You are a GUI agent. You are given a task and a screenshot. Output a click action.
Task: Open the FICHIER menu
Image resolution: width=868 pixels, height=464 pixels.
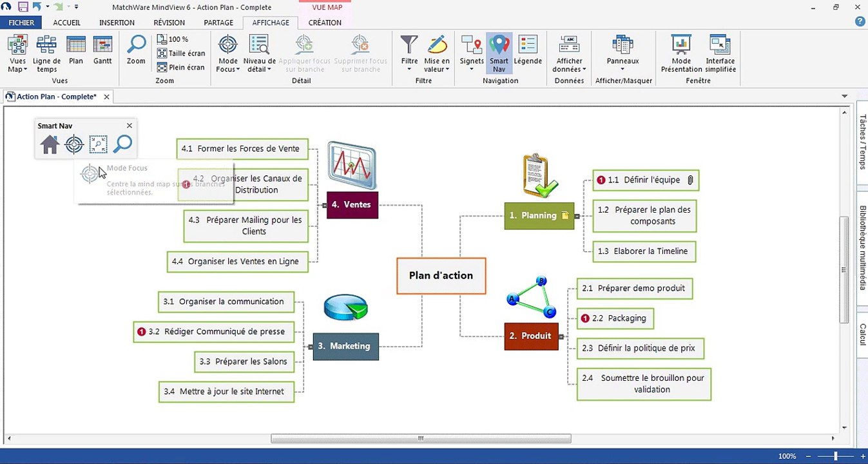pos(21,23)
